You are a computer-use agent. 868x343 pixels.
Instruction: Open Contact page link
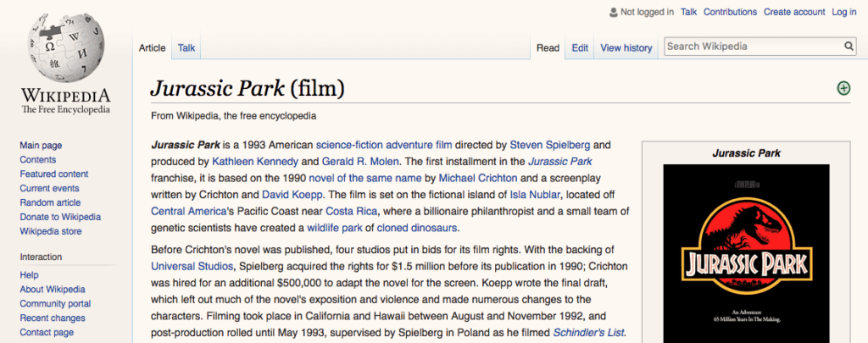click(x=47, y=333)
